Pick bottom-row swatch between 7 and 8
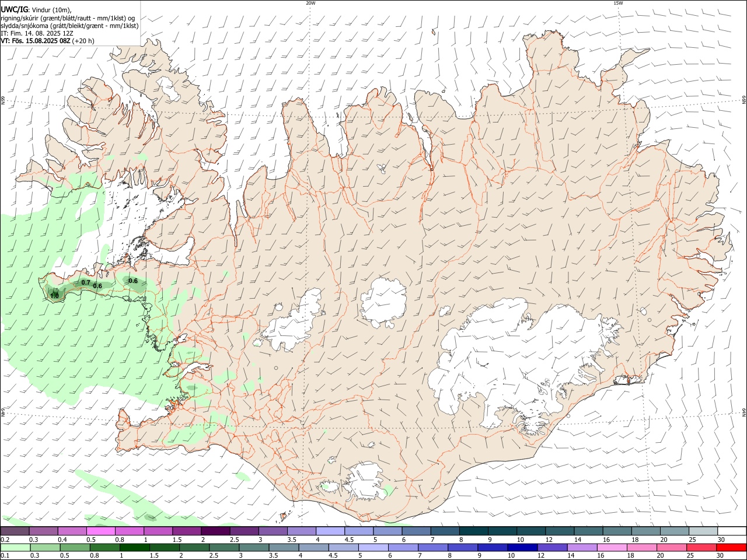Image resolution: width=747 pixels, height=560 pixels. (x=432, y=548)
